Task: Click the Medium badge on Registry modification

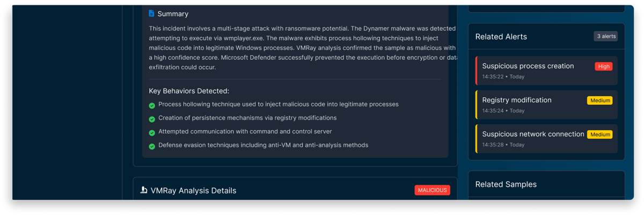Action: (x=599, y=101)
